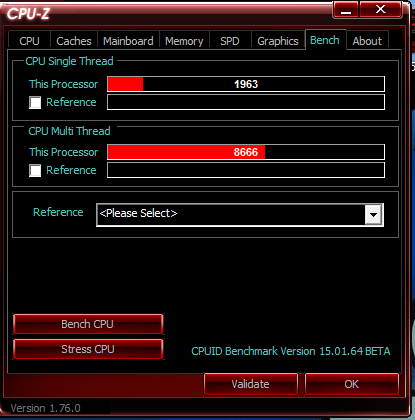The height and width of the screenshot is (420, 415).
Task: Minimize the CPU-Z window
Action: click(x=346, y=10)
